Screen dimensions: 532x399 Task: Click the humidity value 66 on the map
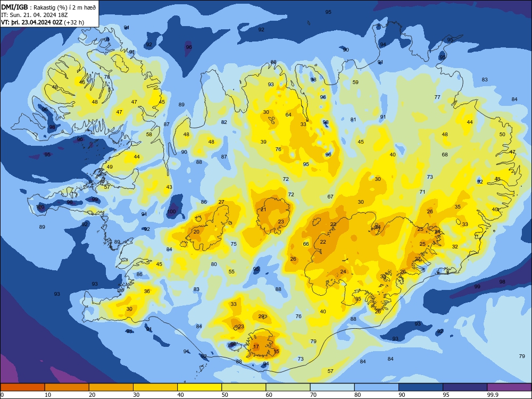[306, 244]
